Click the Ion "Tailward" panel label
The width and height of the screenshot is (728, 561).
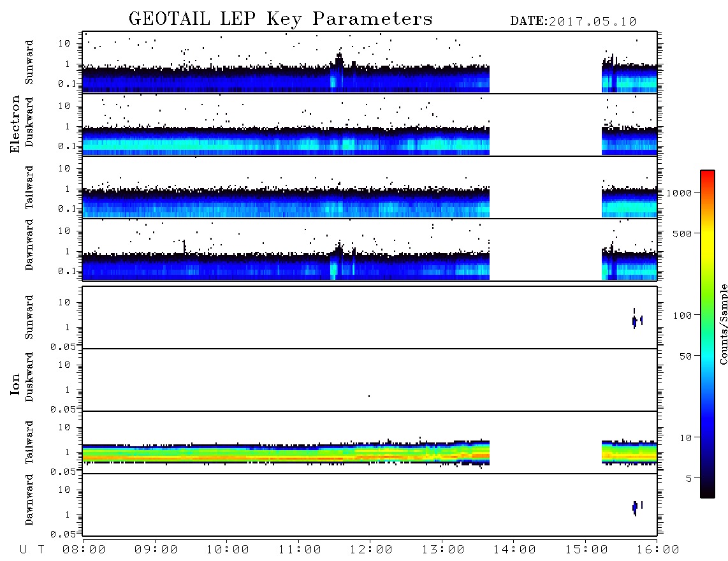29,442
